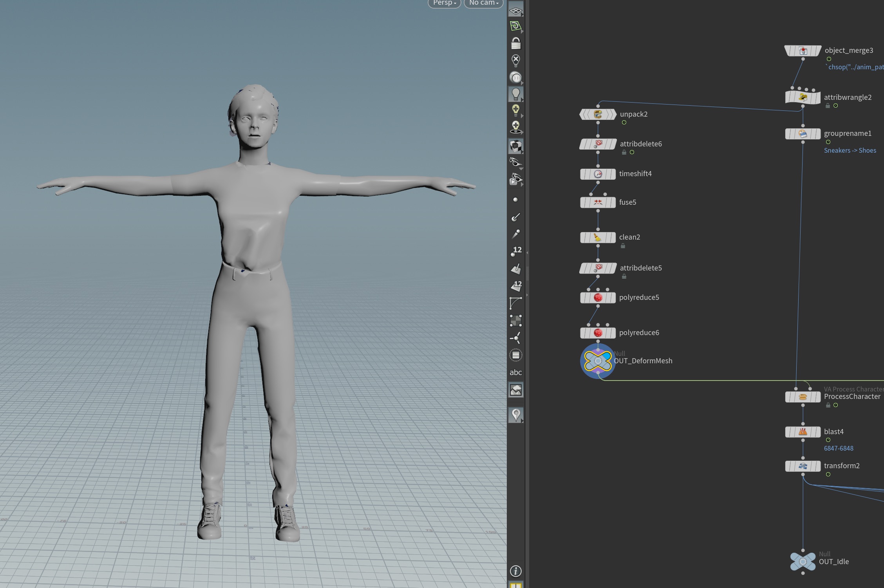Screen dimensions: 884x588
Task: Toggle the three-pronged particle origins icon
Action: coord(516,338)
